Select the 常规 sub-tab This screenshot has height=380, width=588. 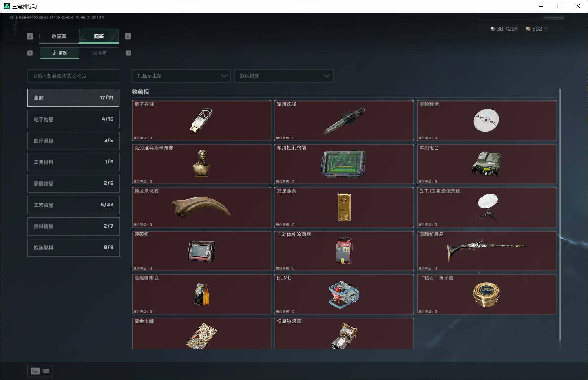[60, 53]
